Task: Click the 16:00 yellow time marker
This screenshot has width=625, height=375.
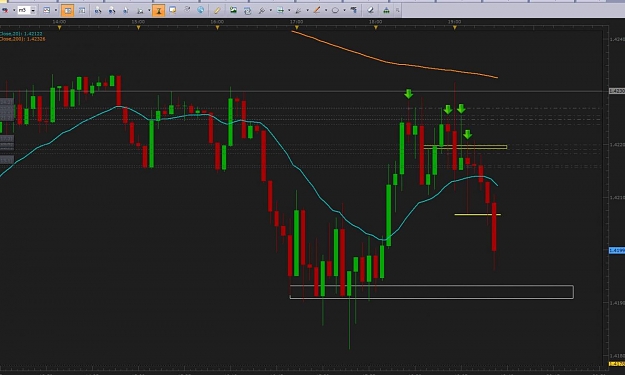Action: 217,27
